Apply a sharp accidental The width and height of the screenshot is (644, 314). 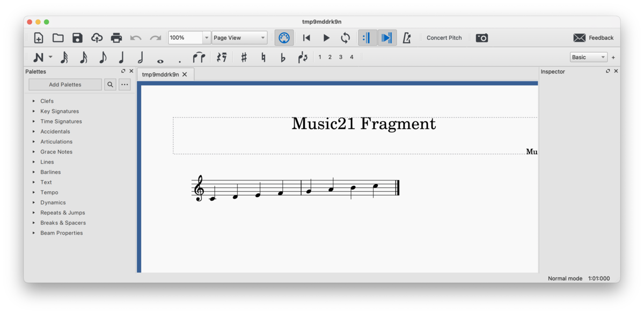(x=244, y=57)
